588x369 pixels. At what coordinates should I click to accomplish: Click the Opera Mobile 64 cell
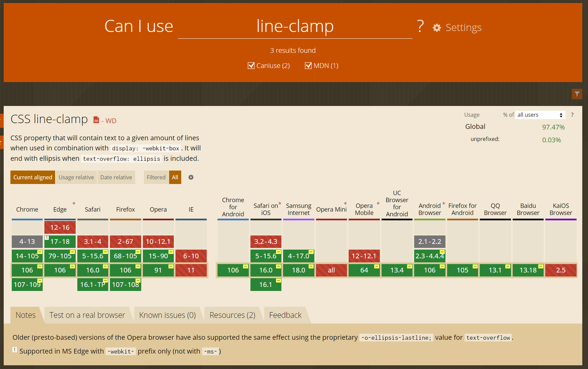(x=364, y=270)
